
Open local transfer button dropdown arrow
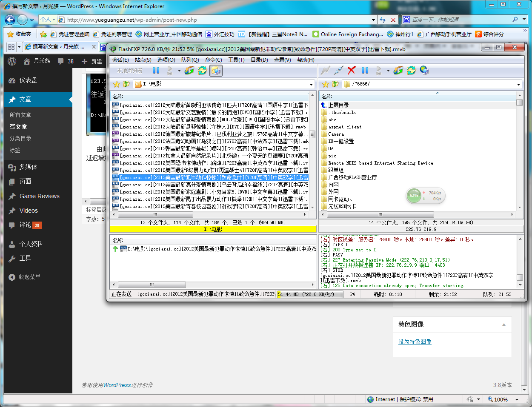point(179,71)
